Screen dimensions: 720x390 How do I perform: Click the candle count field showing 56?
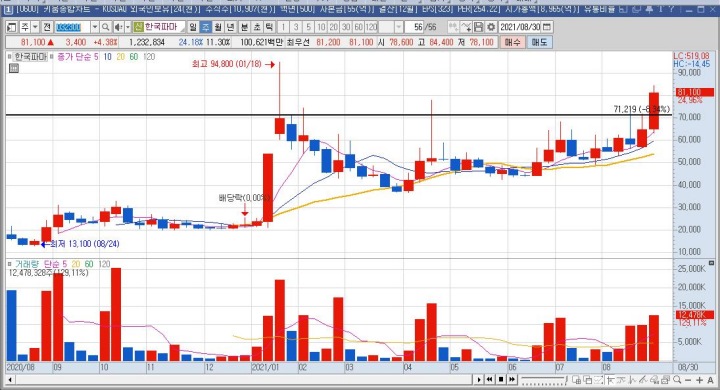(414, 27)
